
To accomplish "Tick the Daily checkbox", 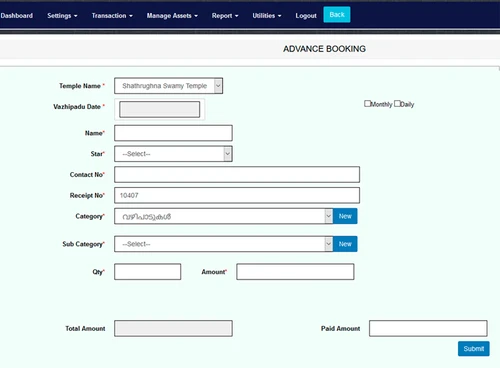I will click(x=397, y=104).
